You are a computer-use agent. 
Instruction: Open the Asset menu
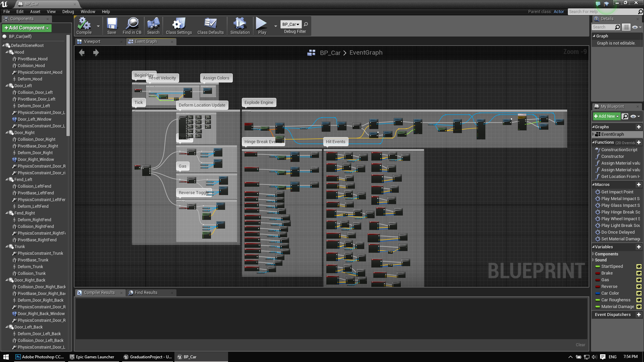(35, 11)
